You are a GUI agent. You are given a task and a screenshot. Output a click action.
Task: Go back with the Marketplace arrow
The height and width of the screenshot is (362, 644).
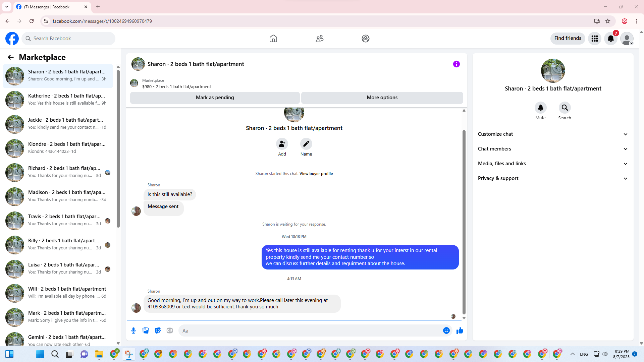click(11, 57)
